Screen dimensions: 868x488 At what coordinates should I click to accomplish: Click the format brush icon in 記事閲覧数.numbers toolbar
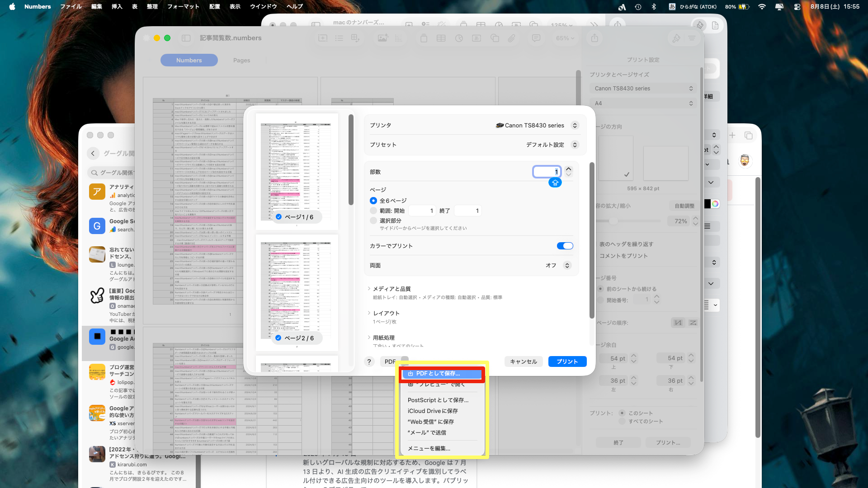(676, 38)
